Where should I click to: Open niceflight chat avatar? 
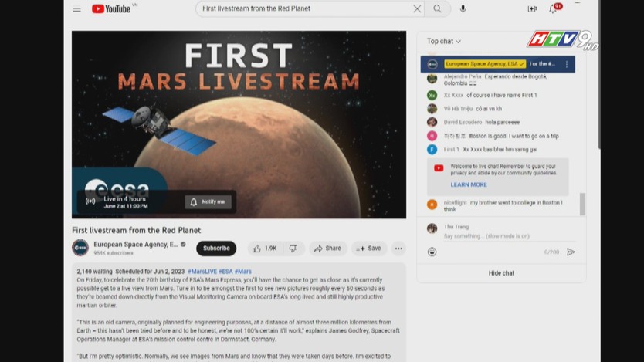(x=432, y=205)
